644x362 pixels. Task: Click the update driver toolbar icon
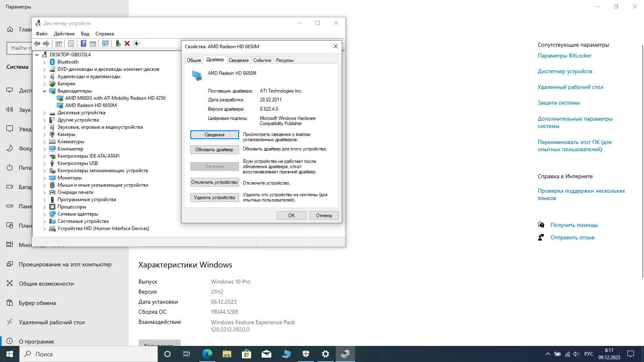tap(118, 43)
